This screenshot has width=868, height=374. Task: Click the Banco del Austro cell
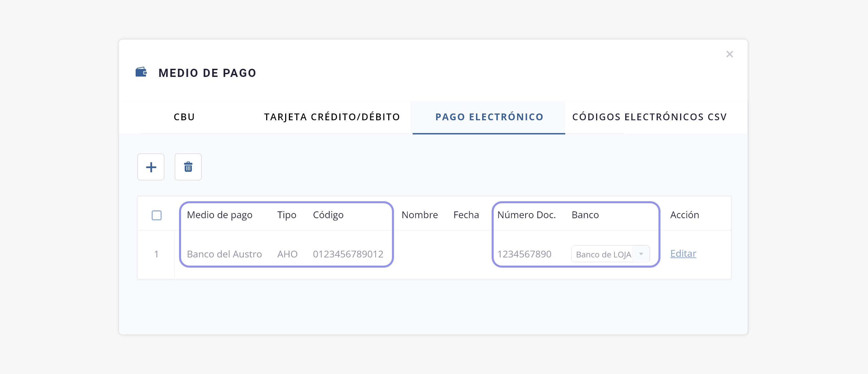(x=224, y=254)
